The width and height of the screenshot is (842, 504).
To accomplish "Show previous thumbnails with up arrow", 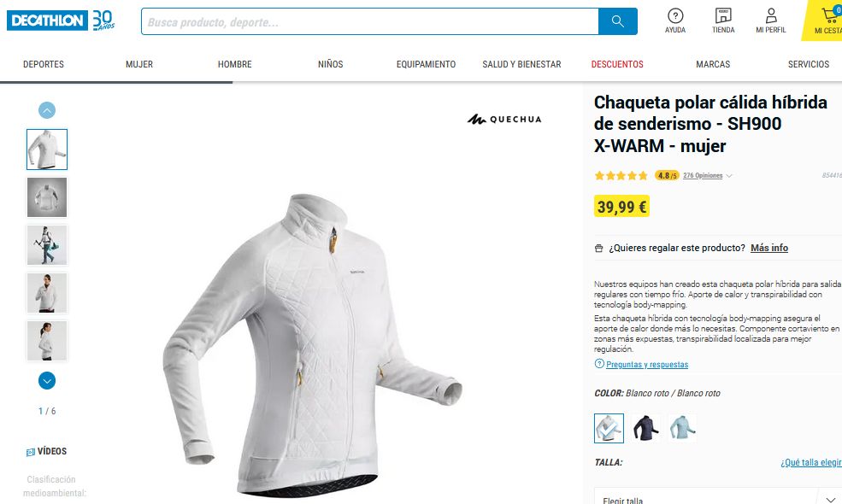I will click(47, 110).
